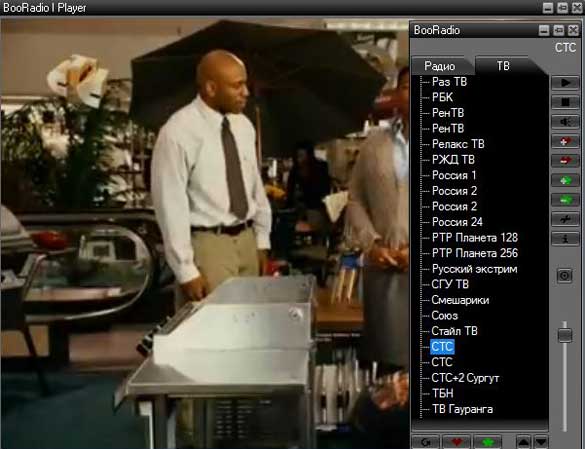585x449 pixels.
Task: Click the green minus arrow icon
Action: tap(565, 200)
